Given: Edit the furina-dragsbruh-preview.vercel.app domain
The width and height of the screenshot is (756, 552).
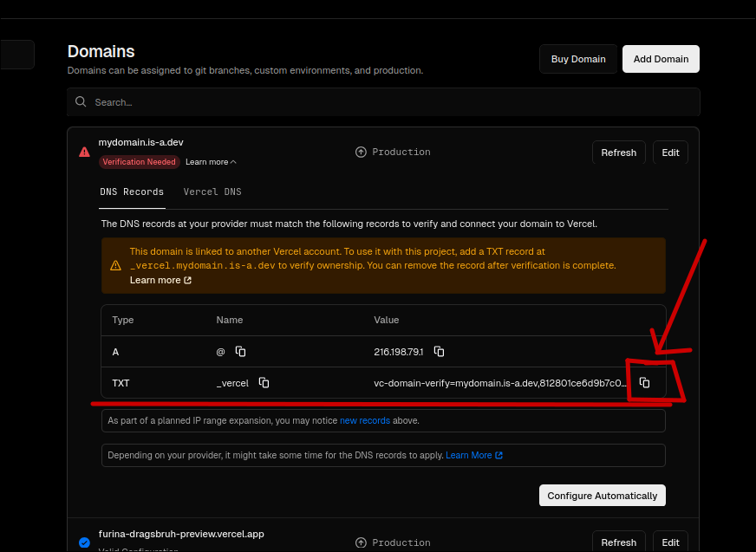Looking at the screenshot, I should point(670,542).
